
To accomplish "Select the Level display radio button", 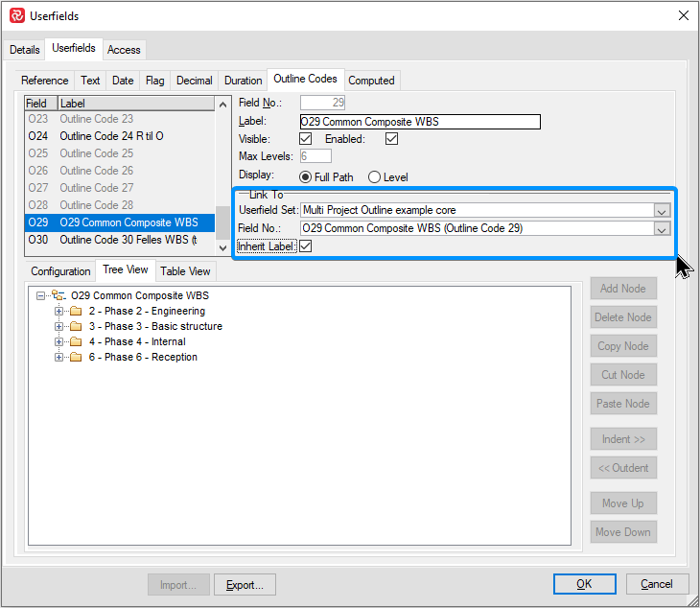I will 375,176.
